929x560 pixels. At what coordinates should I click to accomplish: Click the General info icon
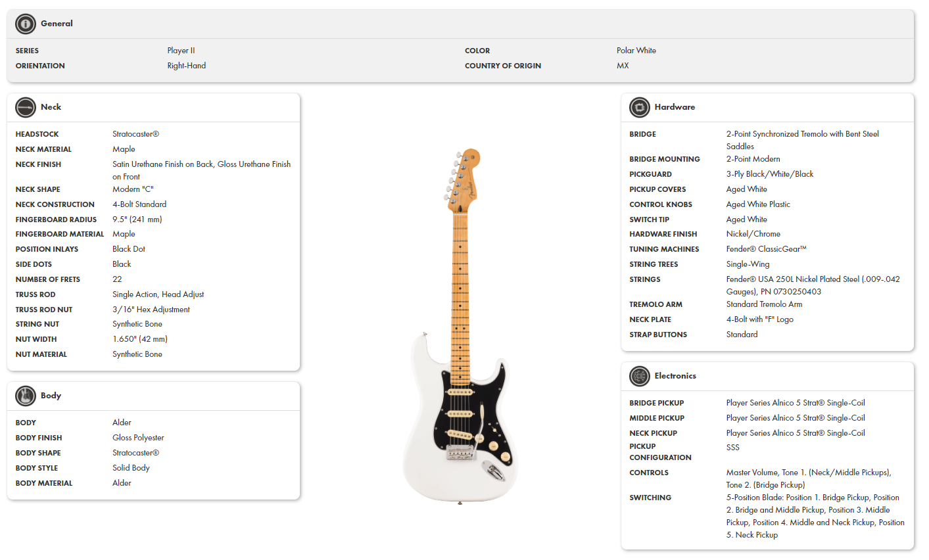tap(26, 24)
